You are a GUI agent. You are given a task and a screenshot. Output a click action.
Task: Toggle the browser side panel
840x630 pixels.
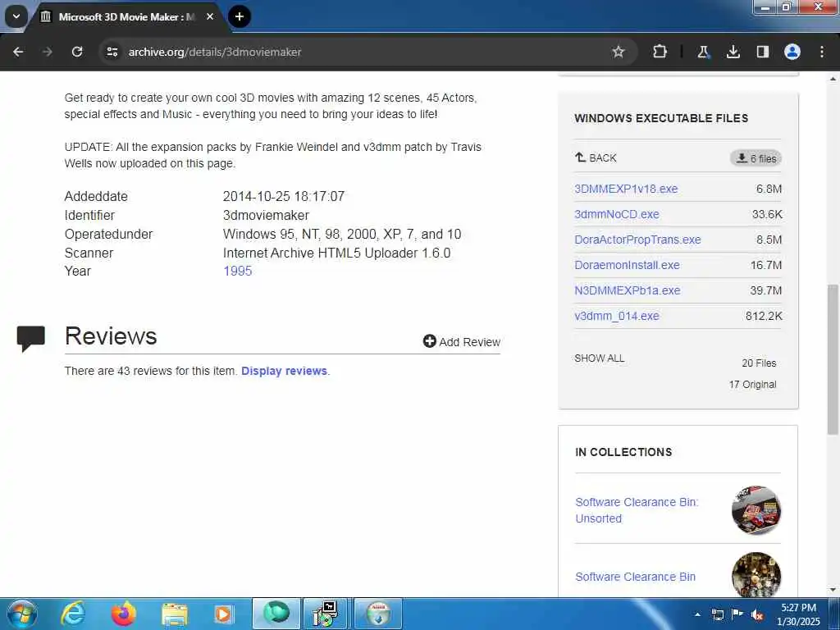(x=762, y=52)
